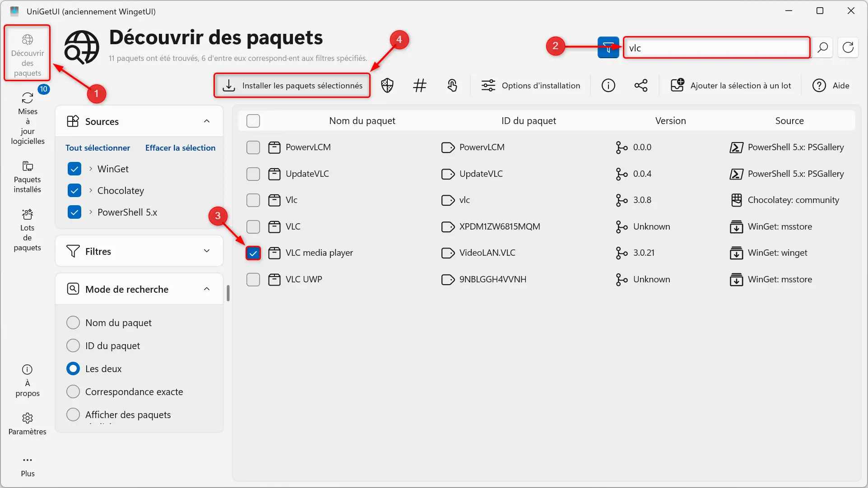Image resolution: width=868 pixels, height=488 pixels.
Task: Sort by Source column header
Action: pyautogui.click(x=789, y=120)
